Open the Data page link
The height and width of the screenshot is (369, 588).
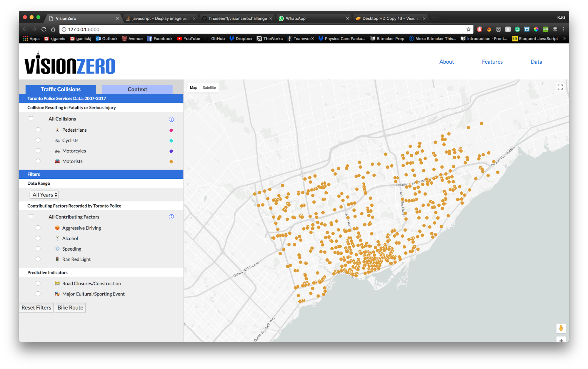[536, 62]
